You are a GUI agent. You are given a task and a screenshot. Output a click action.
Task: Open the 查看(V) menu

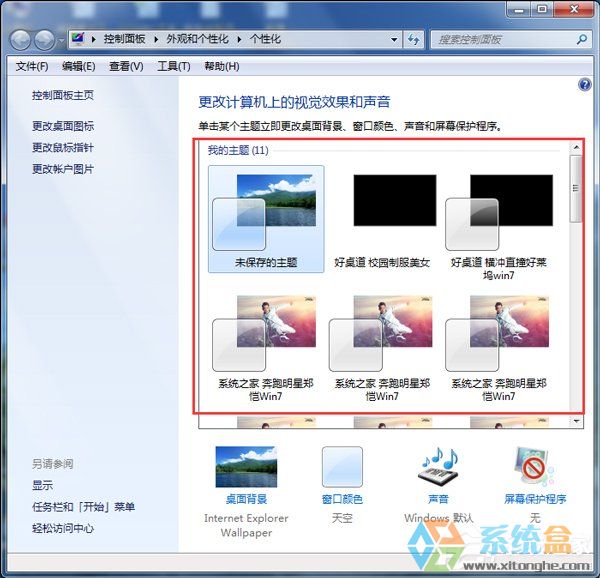pos(126,67)
